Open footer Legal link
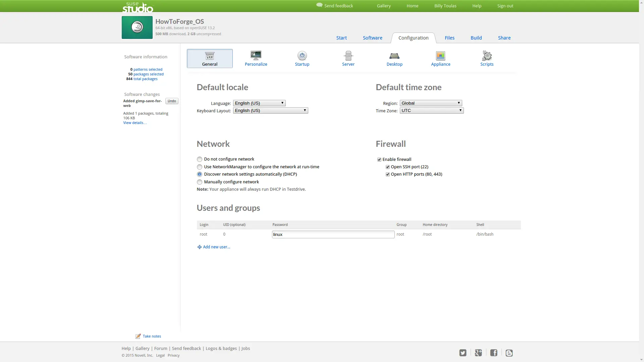The image size is (644, 362). 160,356
